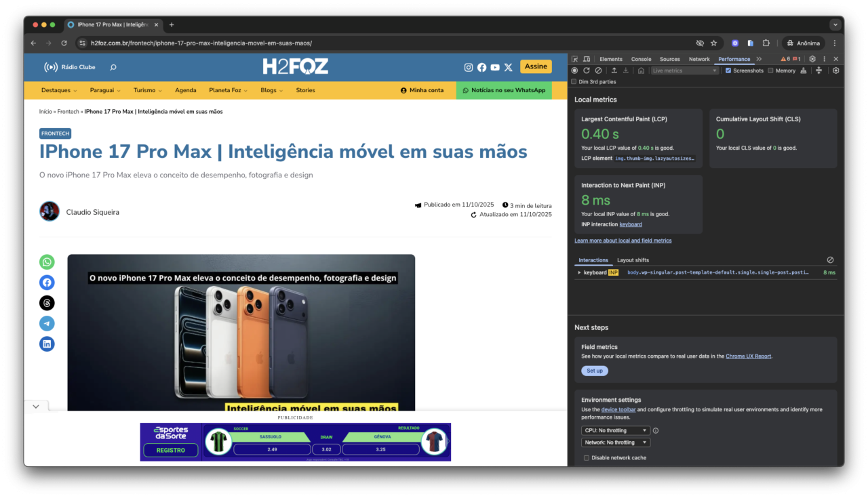Check the Dim 3rd parties option
The height and width of the screenshot is (498, 868).
(x=574, y=82)
